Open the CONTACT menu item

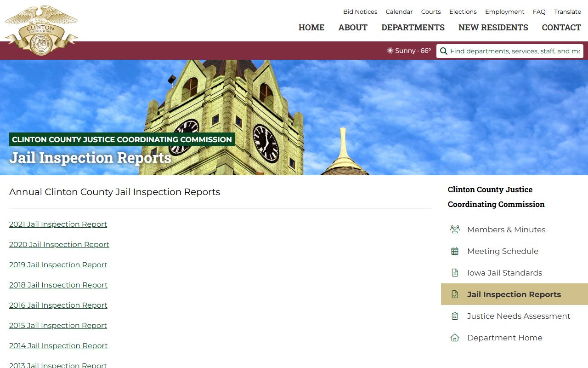coord(561,28)
